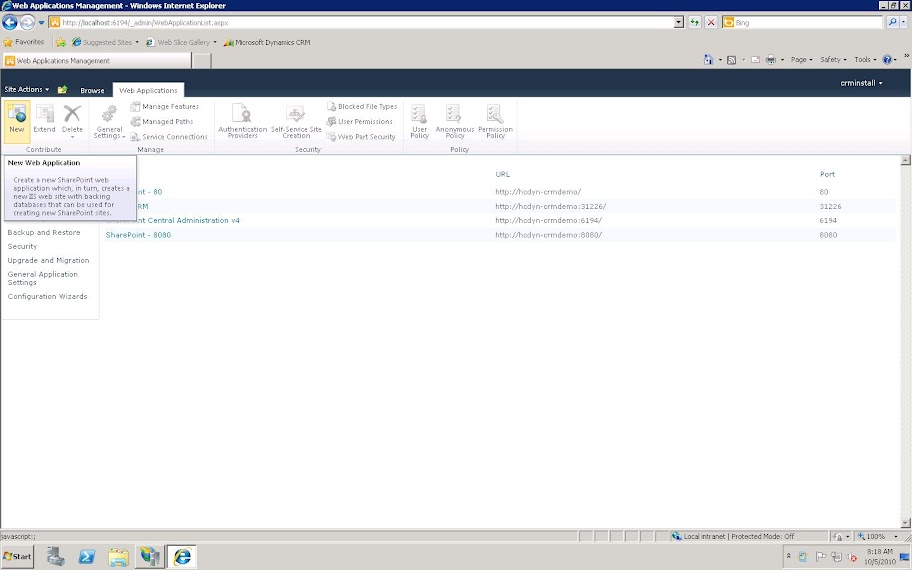
Task: Click the Stop loading icon
Action: tap(711, 22)
